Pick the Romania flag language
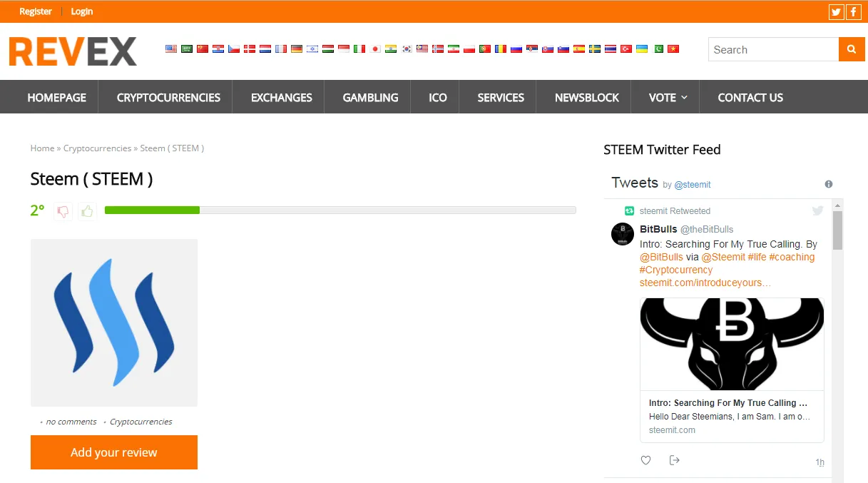Viewport: 868px width, 483px height. [x=501, y=49]
